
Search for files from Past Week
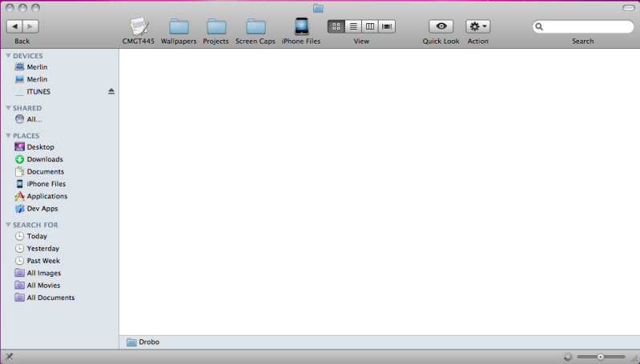click(x=59, y=261)
